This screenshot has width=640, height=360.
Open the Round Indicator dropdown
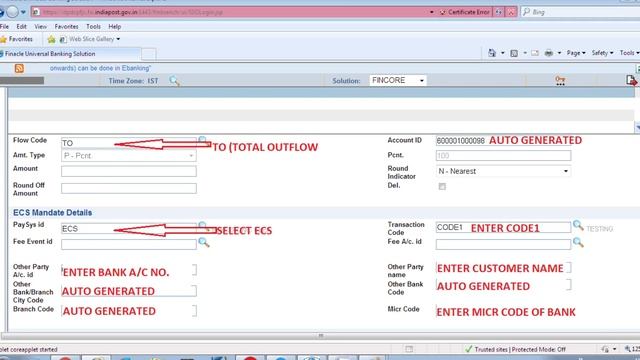(503, 171)
